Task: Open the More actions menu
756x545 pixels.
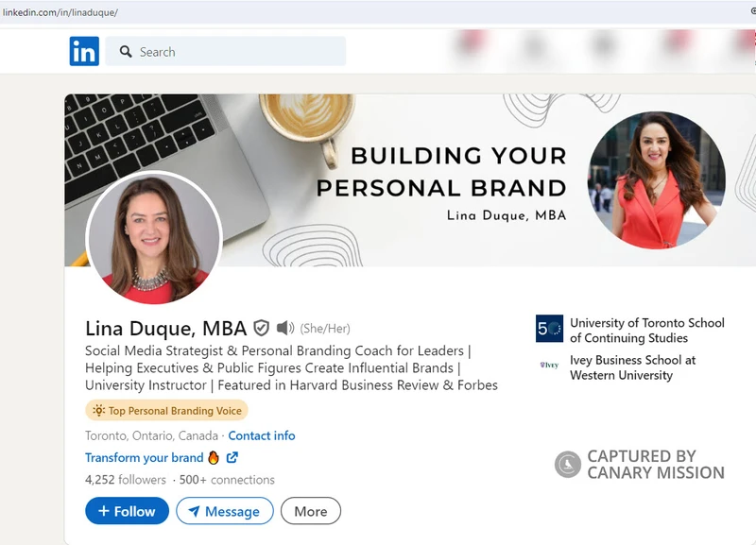Action: pyautogui.click(x=311, y=511)
